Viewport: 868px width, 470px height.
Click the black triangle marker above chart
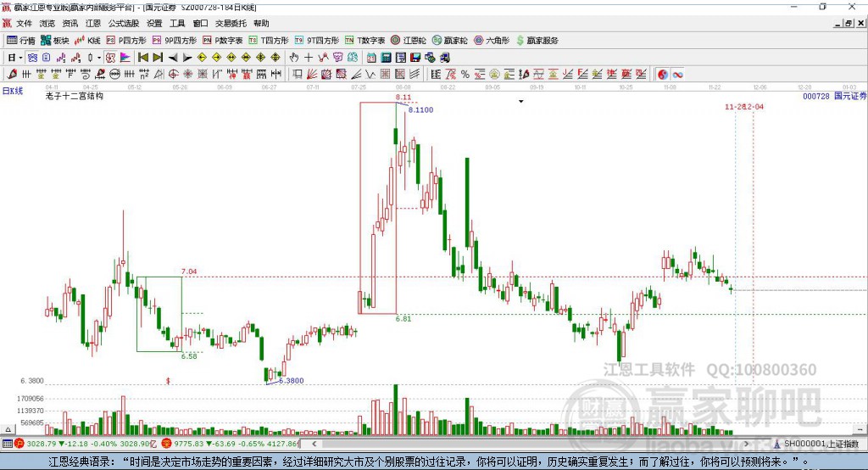521,102
